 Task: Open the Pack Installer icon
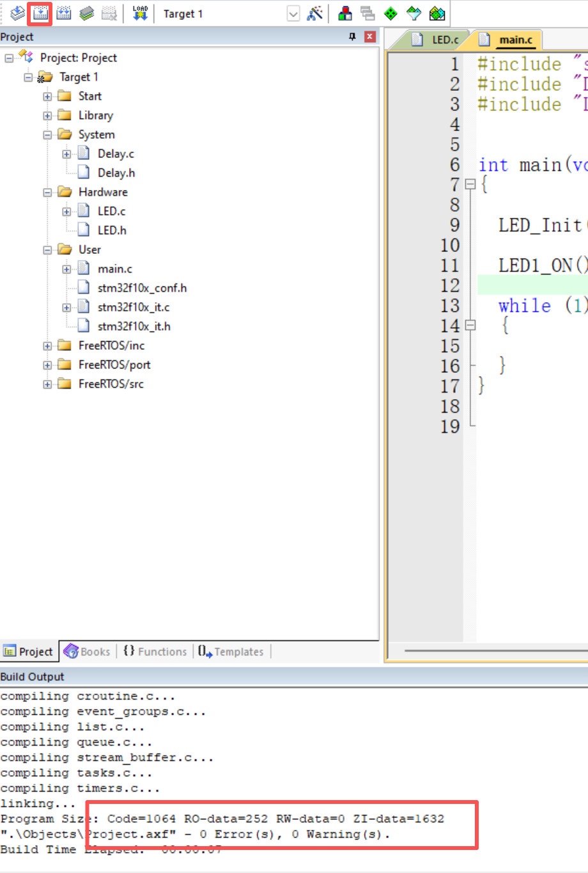click(x=437, y=13)
